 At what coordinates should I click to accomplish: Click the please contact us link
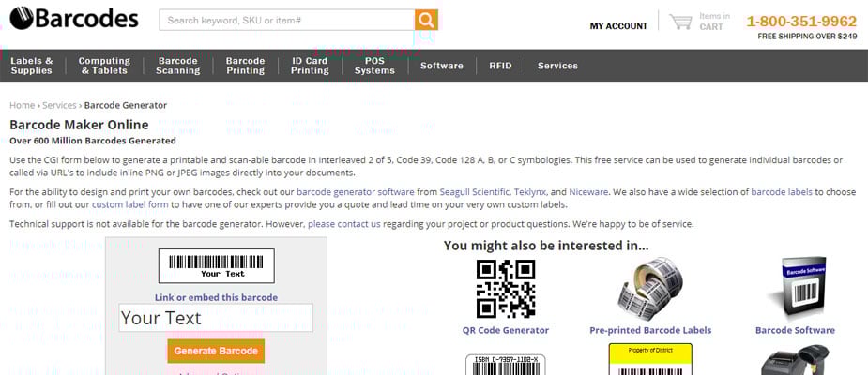coord(344,224)
